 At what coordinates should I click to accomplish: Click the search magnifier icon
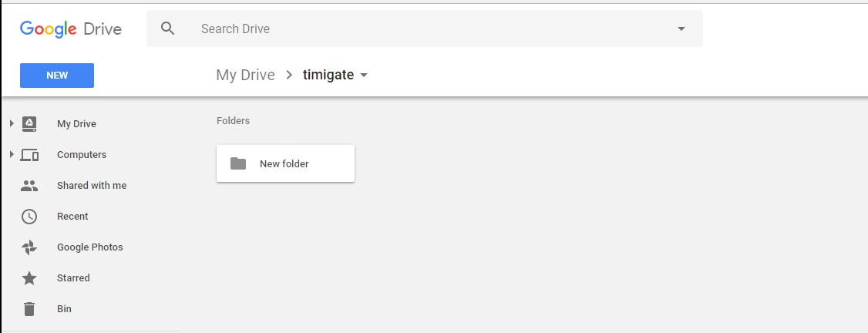point(167,29)
